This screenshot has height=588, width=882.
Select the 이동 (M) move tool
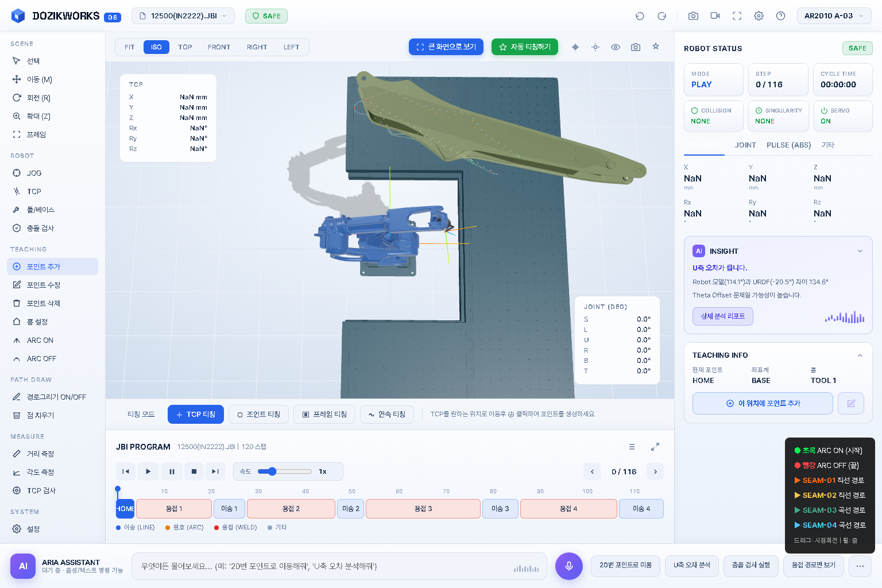tap(52, 79)
